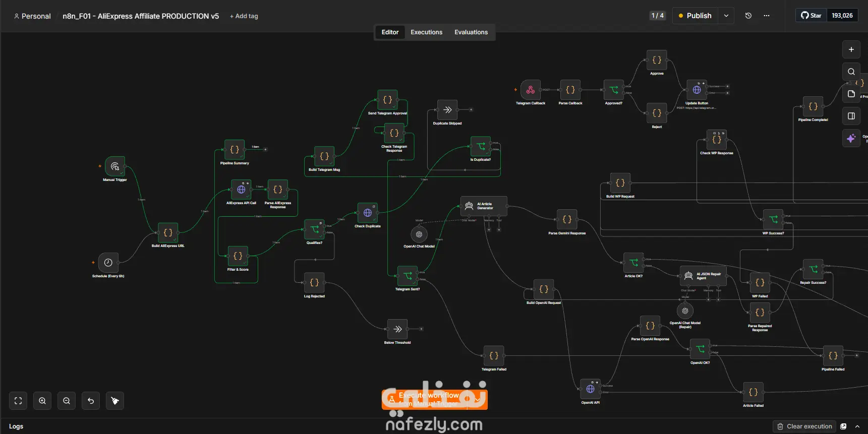Click Clear execution
Screen dimensions: 868x434
804,426
